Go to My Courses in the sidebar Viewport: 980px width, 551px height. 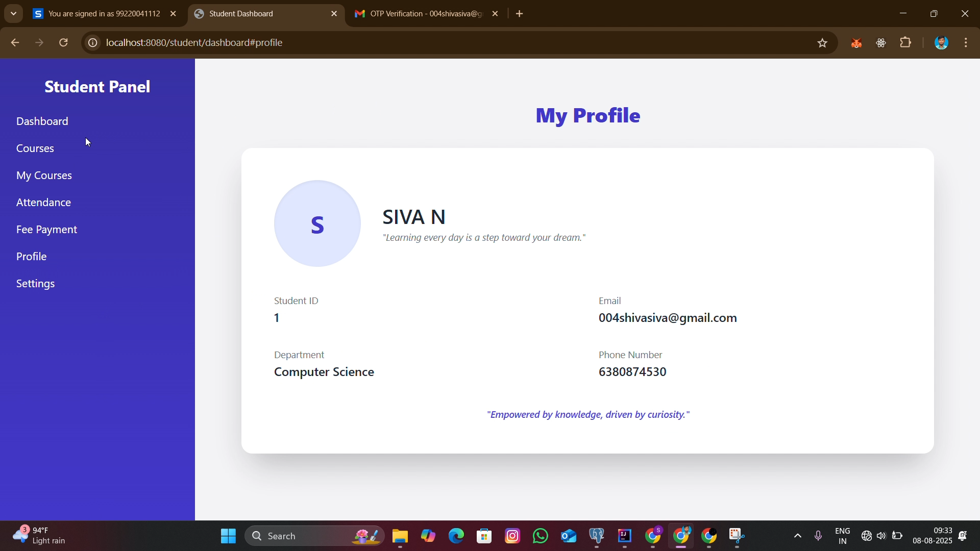point(44,176)
